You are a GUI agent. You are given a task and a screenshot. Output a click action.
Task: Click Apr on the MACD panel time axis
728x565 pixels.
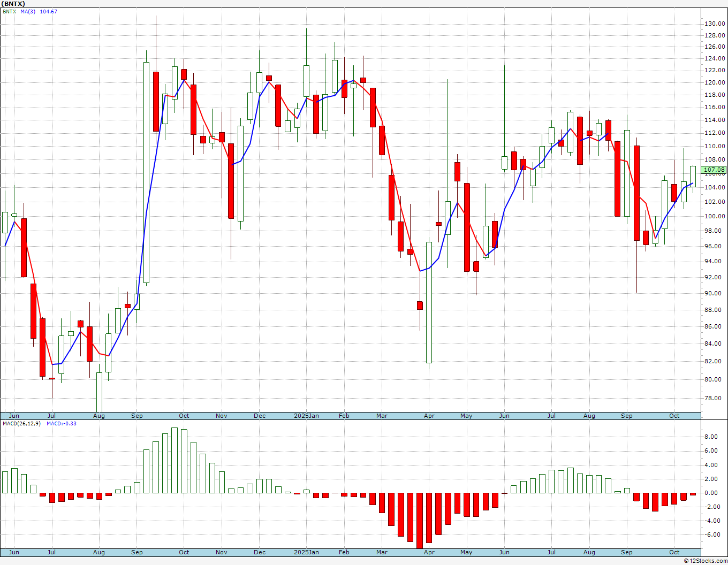click(x=429, y=552)
